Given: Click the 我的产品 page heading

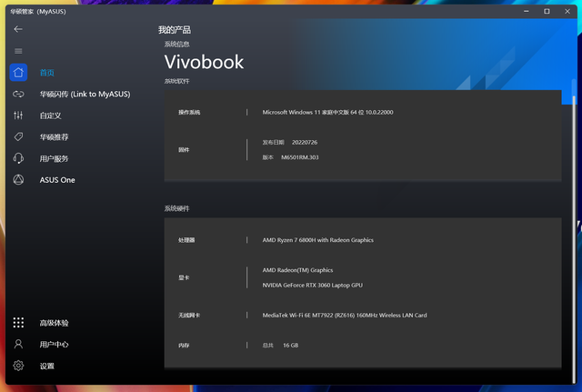Looking at the screenshot, I should pyautogui.click(x=175, y=30).
